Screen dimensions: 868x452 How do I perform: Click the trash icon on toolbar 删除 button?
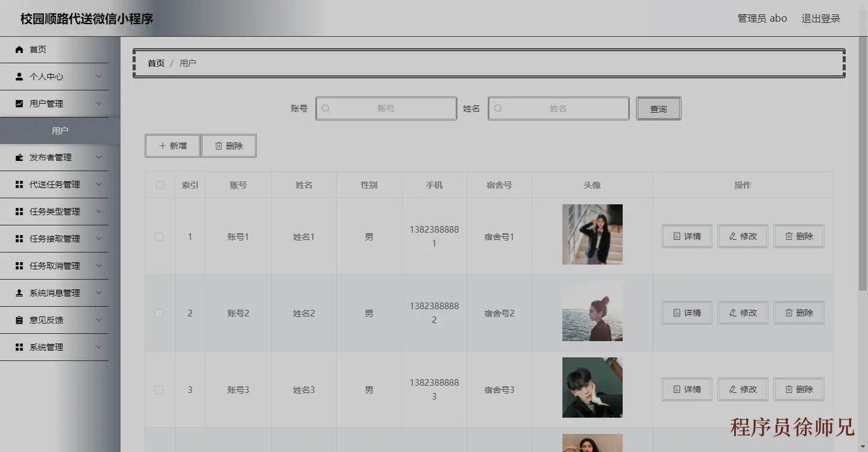[x=219, y=146]
